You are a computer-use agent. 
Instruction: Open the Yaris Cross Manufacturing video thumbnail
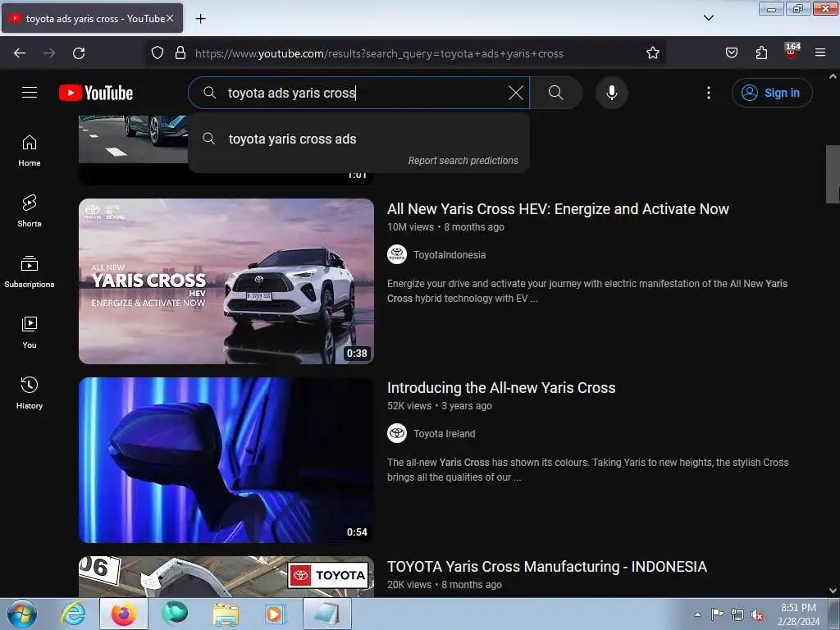click(x=226, y=577)
